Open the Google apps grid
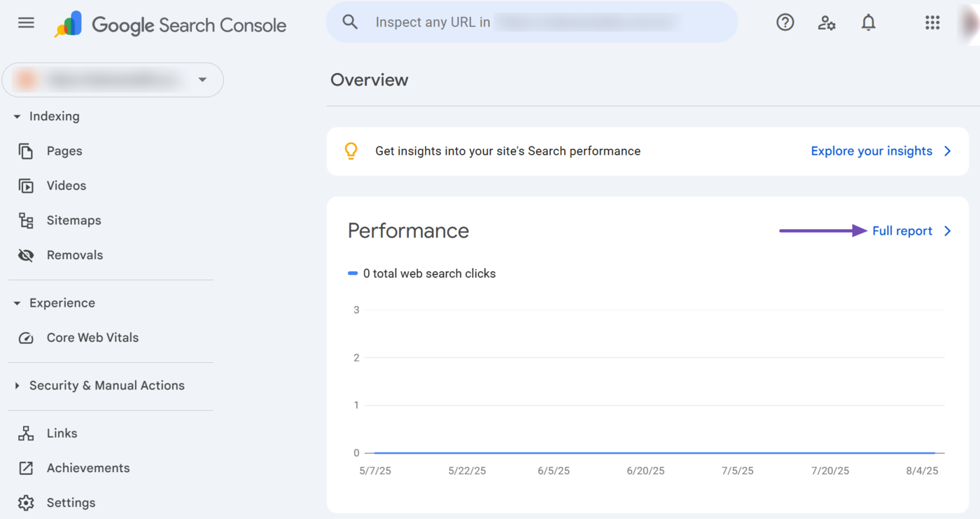 coord(932,23)
